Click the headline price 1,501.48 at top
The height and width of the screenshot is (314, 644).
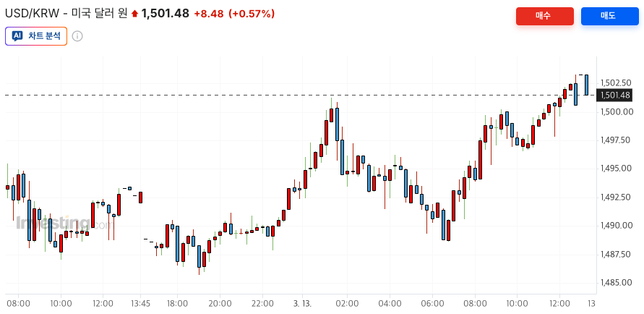[x=166, y=14]
